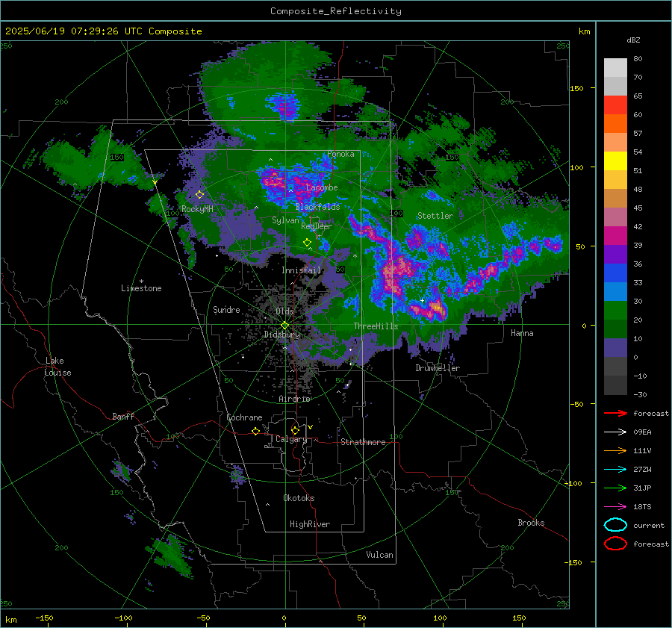Click the white 09EA arrow icon

pos(615,432)
